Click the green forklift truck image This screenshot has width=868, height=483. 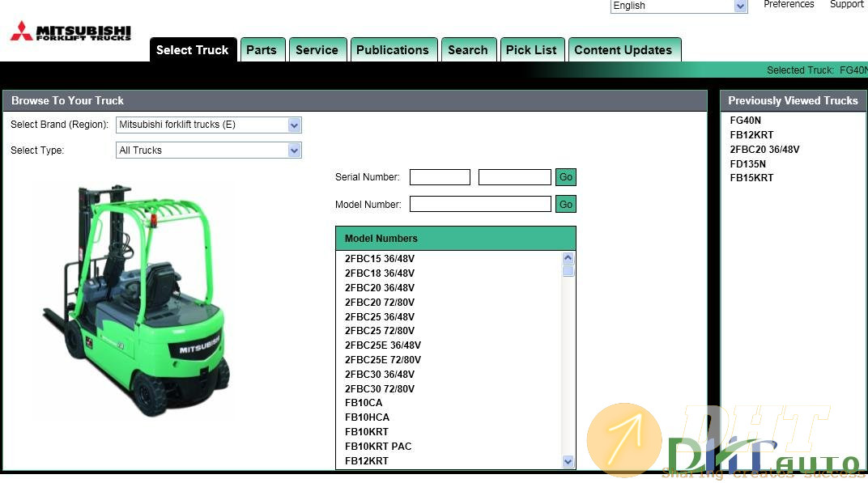tap(136, 299)
